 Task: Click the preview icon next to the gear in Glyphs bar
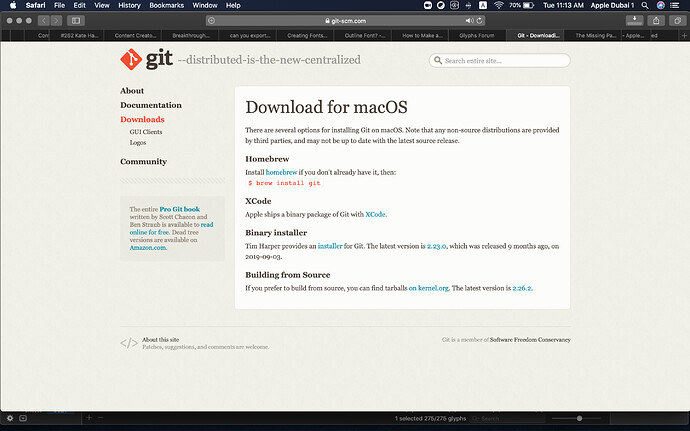(23, 418)
